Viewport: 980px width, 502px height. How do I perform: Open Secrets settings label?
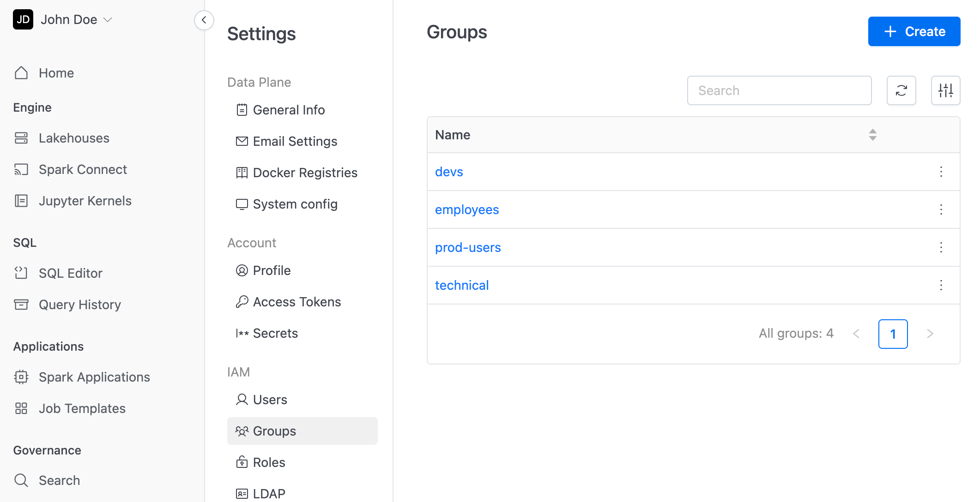click(275, 333)
